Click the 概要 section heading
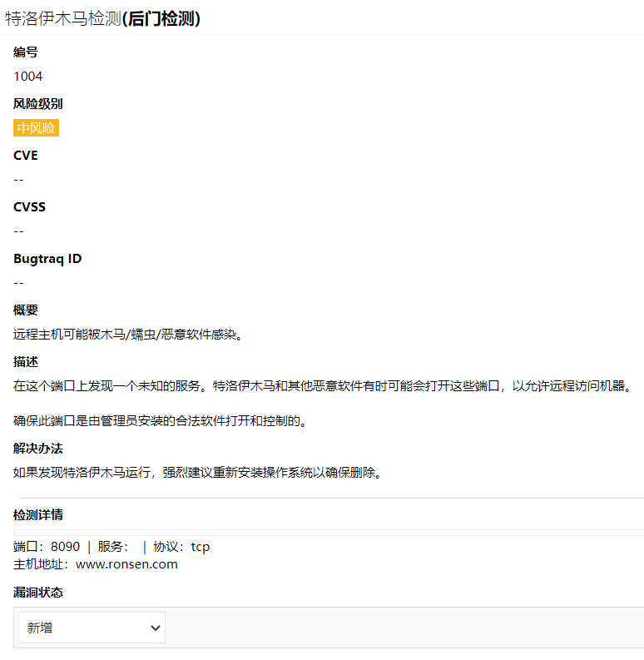Image resolution: width=644 pixels, height=660 pixels. 26,310
